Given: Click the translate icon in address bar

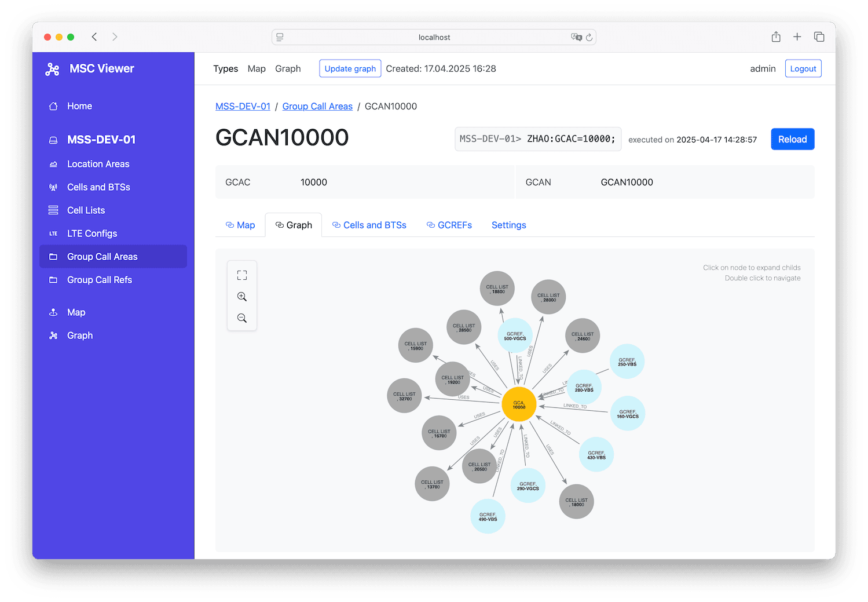Looking at the screenshot, I should click(576, 37).
